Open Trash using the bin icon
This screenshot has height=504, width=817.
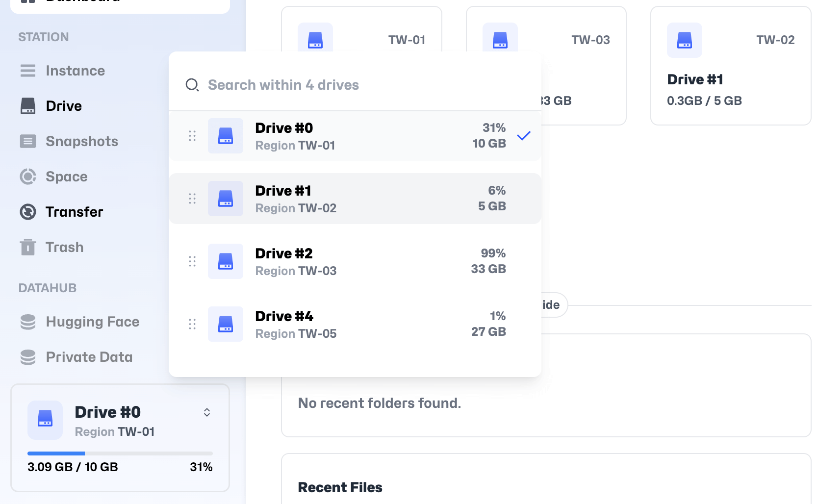pyautogui.click(x=28, y=247)
